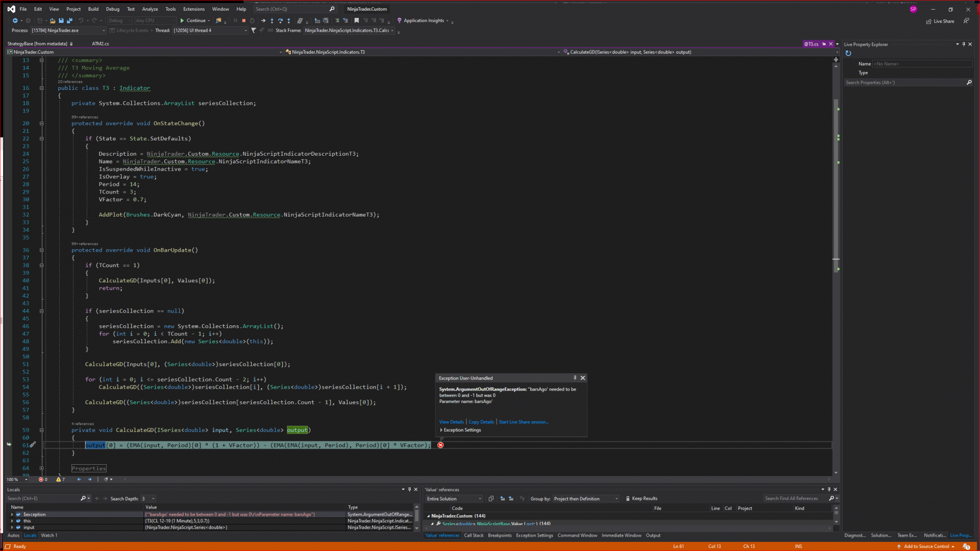Stop debugging with the red square icon
Image resolution: width=980 pixels, height=551 pixels.
[243, 20]
